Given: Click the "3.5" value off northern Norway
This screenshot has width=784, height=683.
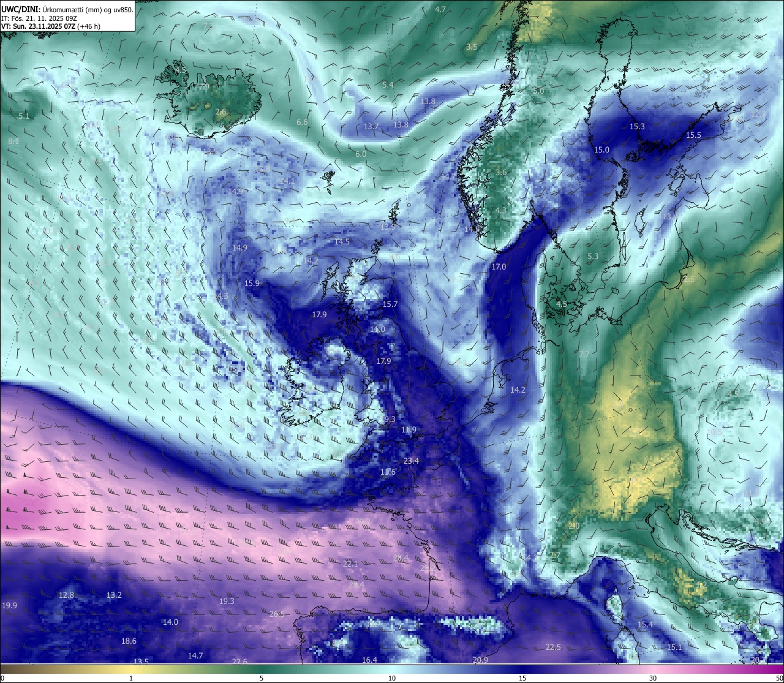Looking at the screenshot, I should 472,47.
